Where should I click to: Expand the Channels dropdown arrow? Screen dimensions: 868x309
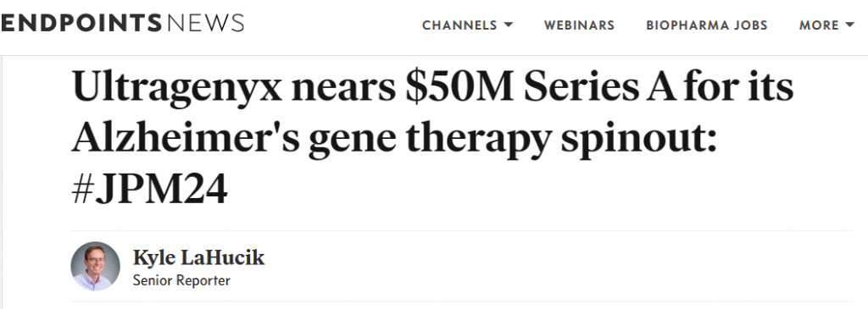point(509,25)
